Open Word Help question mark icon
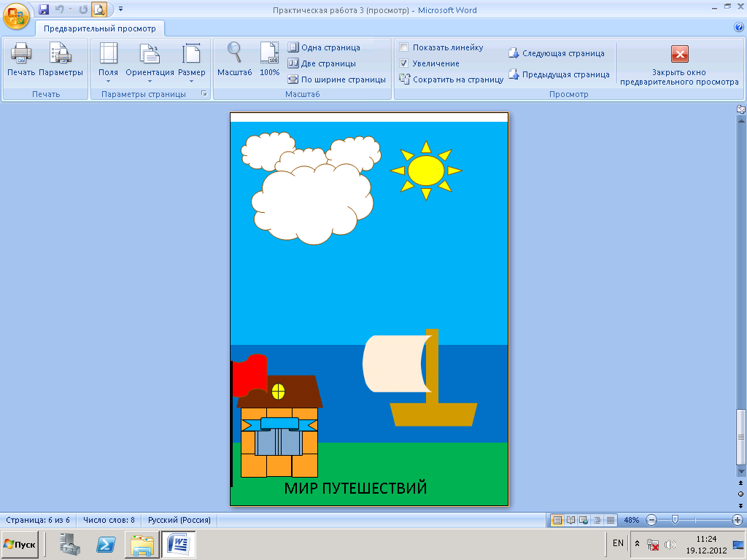This screenshot has height=560, width=747. point(739,28)
